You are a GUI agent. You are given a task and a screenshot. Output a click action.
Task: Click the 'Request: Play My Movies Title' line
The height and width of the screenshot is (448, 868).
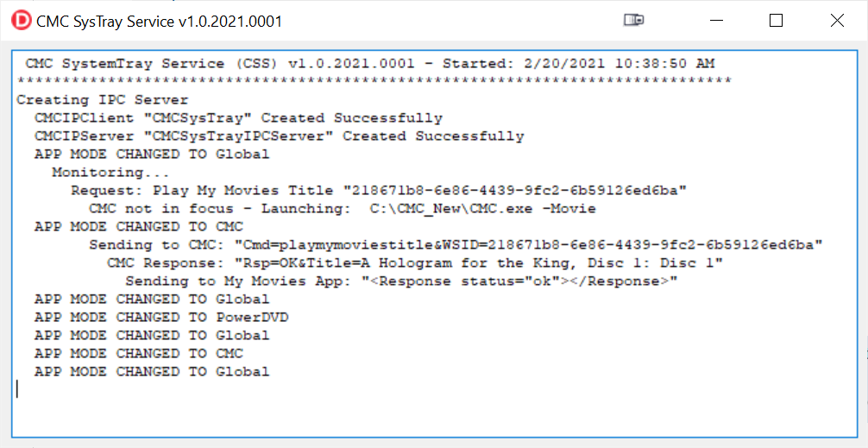point(379,191)
